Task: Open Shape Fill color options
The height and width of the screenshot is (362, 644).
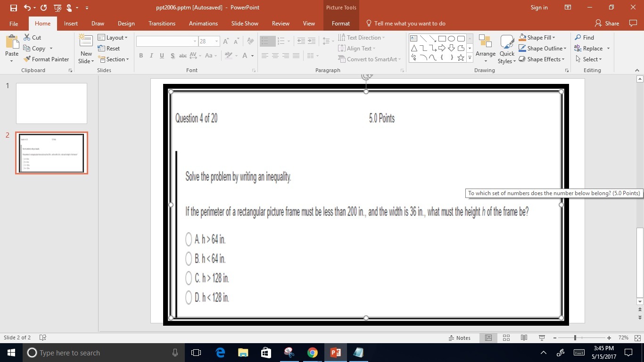Action: [537, 37]
